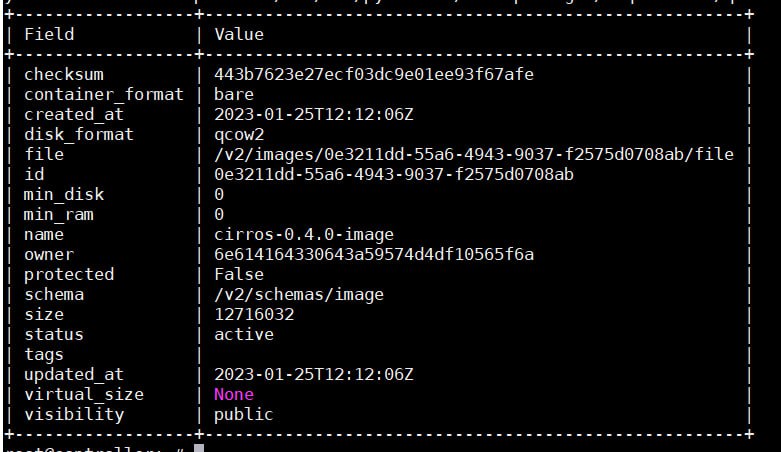781x452 pixels.
Task: Click the cirros-0.4.0-image name text
Action: point(304,235)
